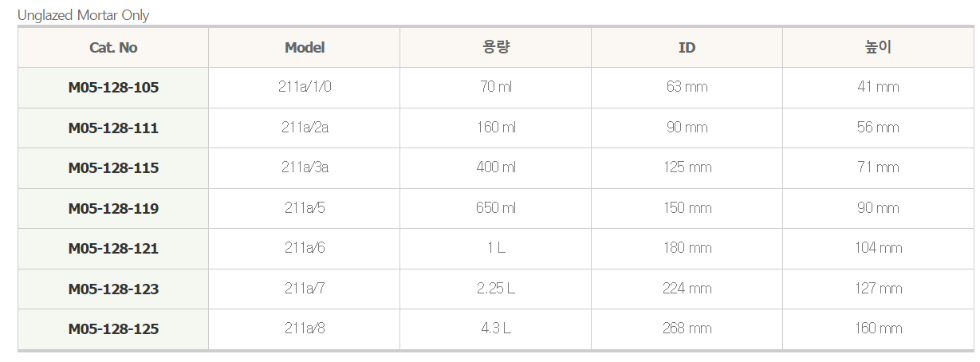
Task: Click the Unglazed Mortar Only heading
Action: (x=84, y=15)
